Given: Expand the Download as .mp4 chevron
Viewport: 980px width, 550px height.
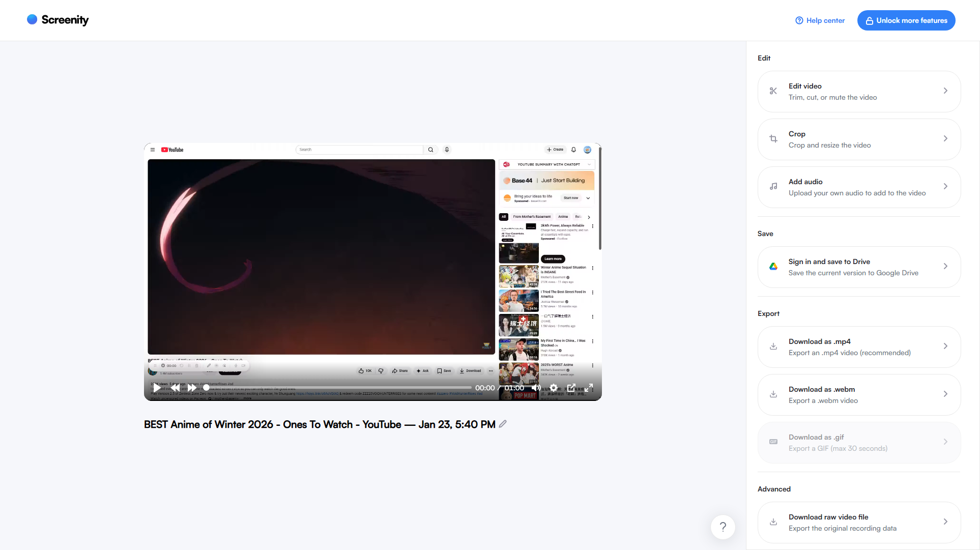Looking at the screenshot, I should click(945, 346).
